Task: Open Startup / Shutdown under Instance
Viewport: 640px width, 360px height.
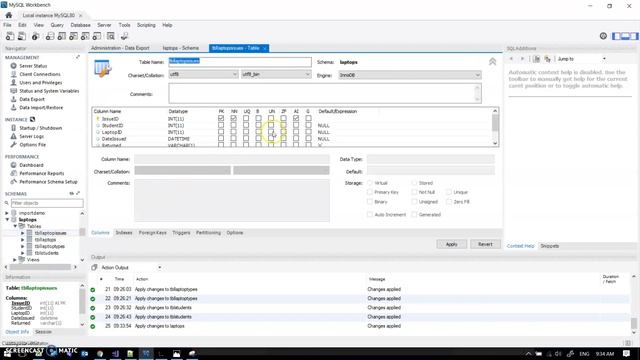Action: click(41, 128)
